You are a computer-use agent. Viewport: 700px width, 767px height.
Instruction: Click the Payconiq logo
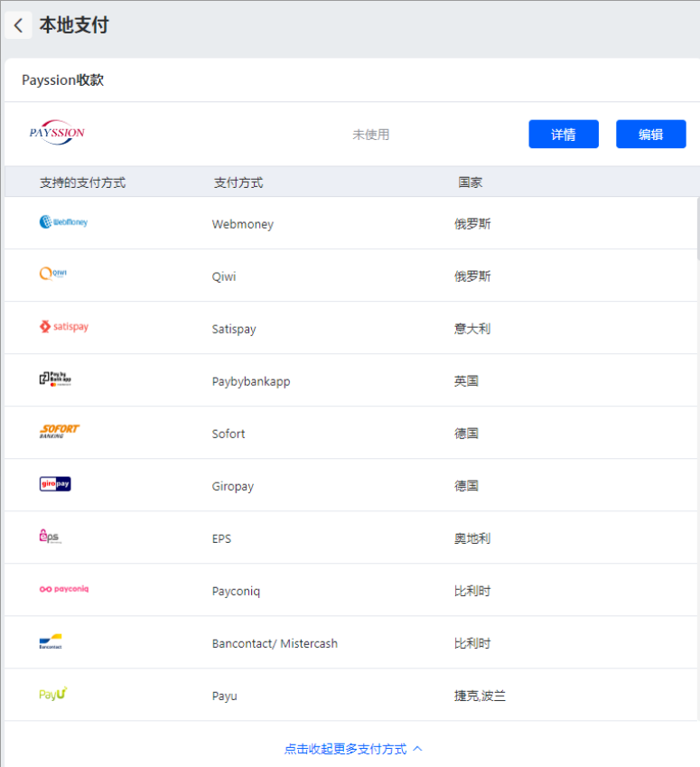tap(63, 588)
